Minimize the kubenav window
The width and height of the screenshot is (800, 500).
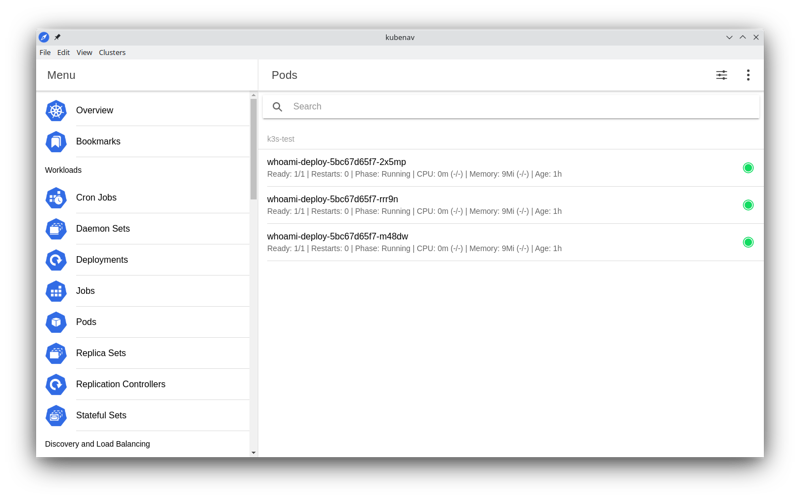click(729, 37)
